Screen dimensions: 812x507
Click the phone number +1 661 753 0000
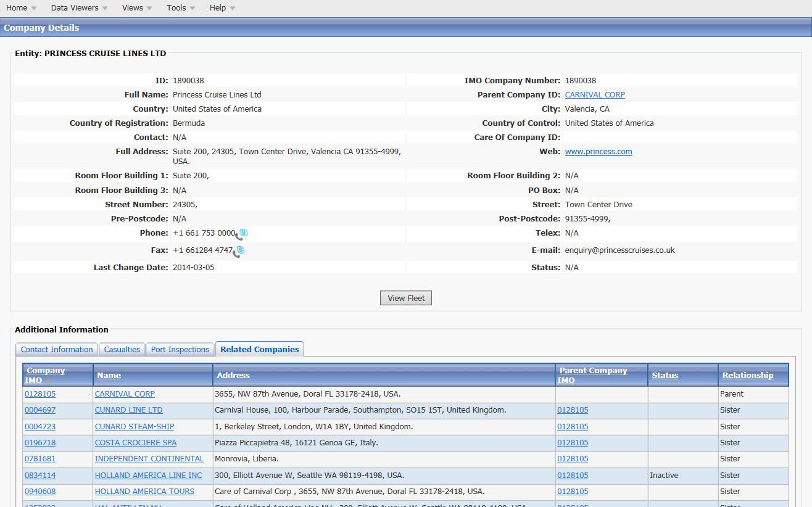tap(204, 233)
